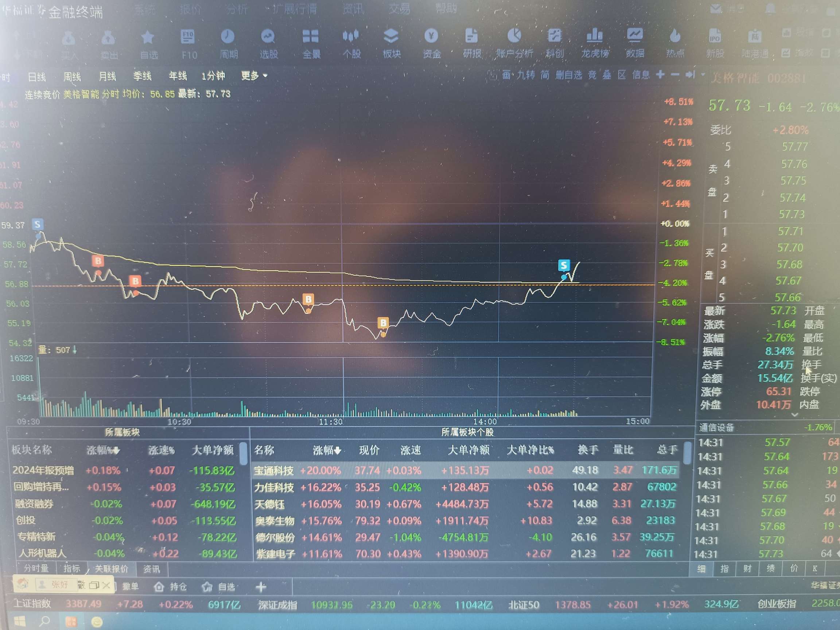
Task: Click the 研报 research report icon
Action: point(472,37)
